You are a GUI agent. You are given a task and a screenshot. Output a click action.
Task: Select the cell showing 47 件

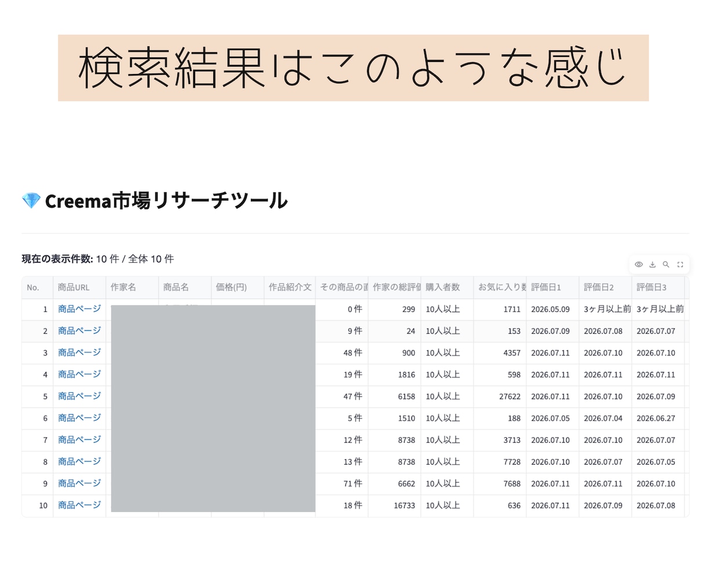[342, 397]
